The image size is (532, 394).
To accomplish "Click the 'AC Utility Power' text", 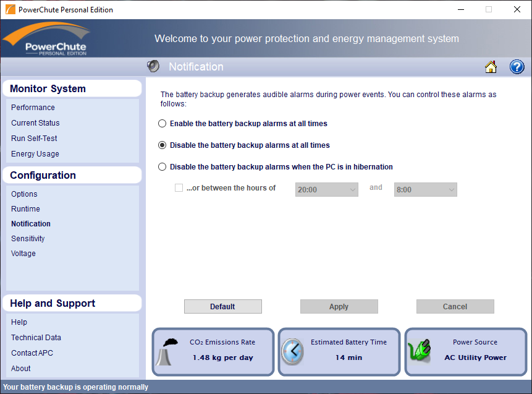I will (x=475, y=358).
